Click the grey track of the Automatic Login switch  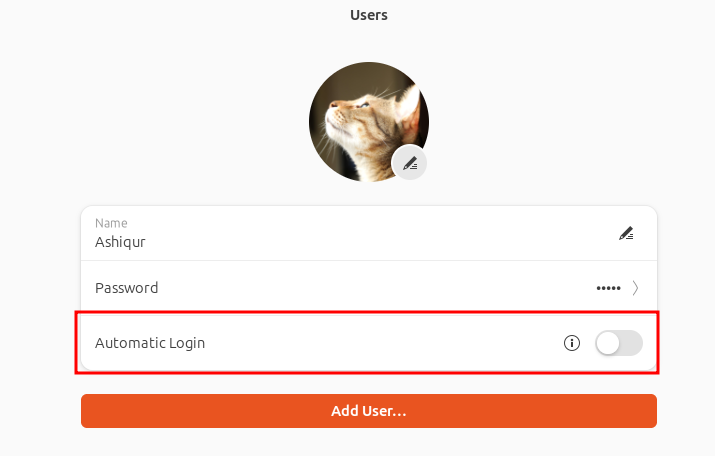pos(632,343)
